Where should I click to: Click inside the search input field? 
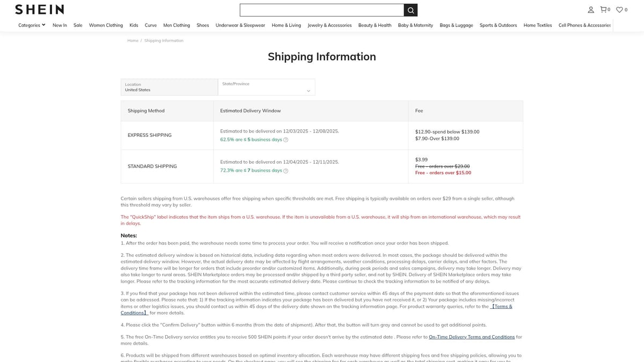321,10
